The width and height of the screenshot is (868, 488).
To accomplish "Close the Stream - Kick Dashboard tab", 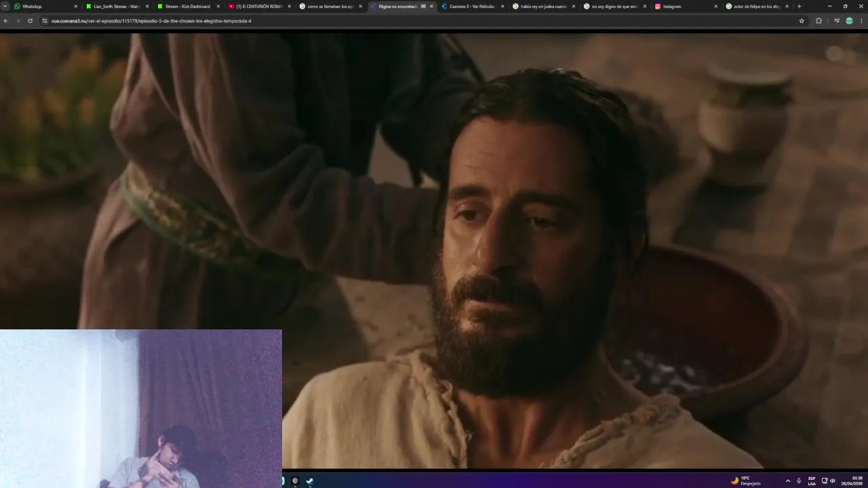I will 218,6.
